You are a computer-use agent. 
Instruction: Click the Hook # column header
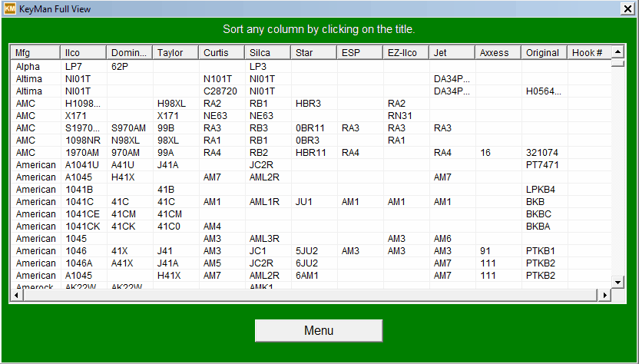[589, 52]
